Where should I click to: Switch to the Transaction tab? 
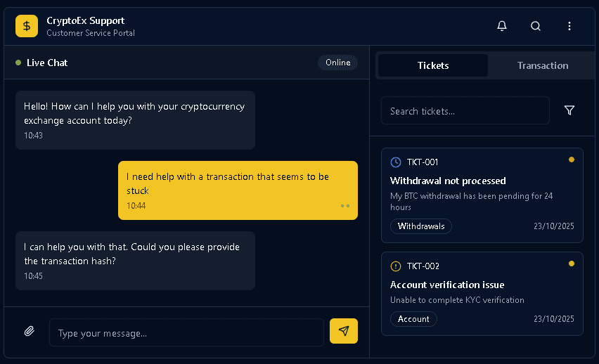[542, 65]
